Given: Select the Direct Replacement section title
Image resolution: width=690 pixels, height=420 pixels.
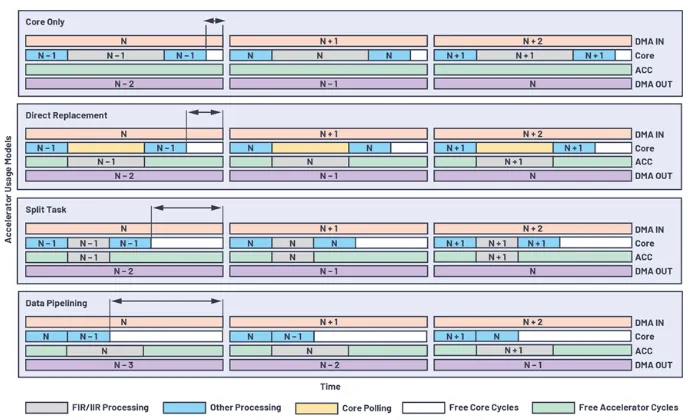Looking at the screenshot, I should tap(66, 115).
